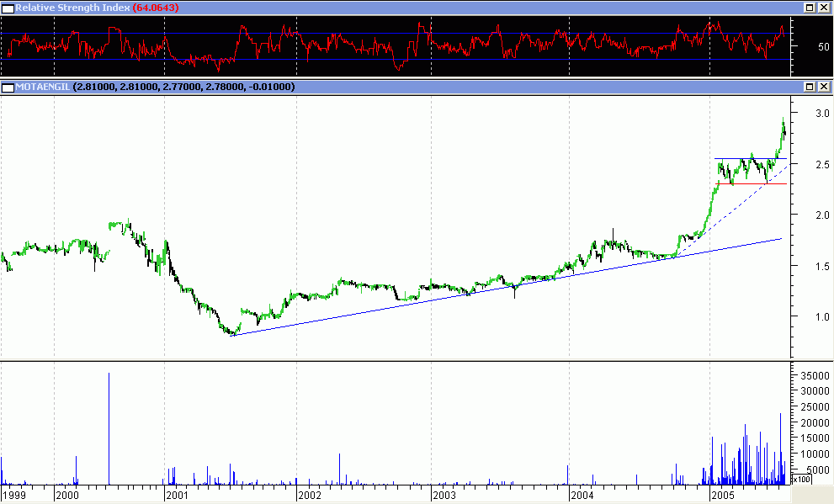
Task: Click the RSI value (64.0643) in title bar
Action: click(x=156, y=8)
